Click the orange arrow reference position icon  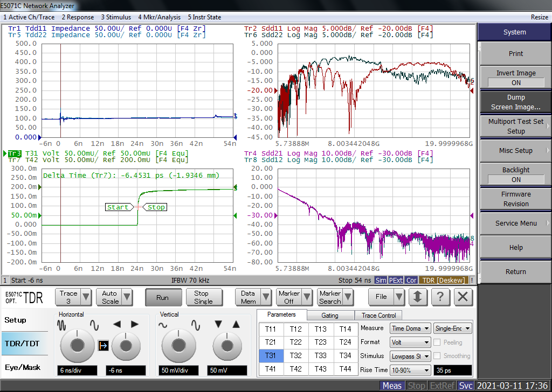[x=103, y=346]
